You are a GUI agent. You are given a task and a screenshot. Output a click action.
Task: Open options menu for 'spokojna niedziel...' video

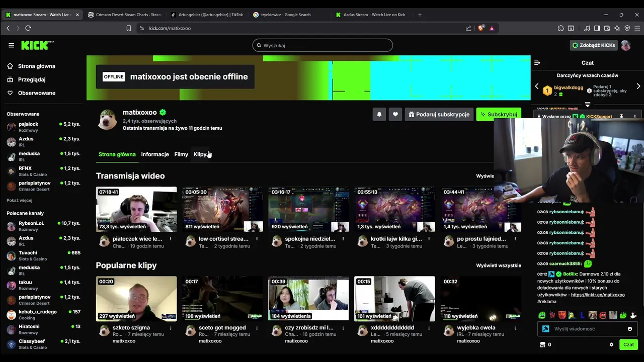click(344, 239)
